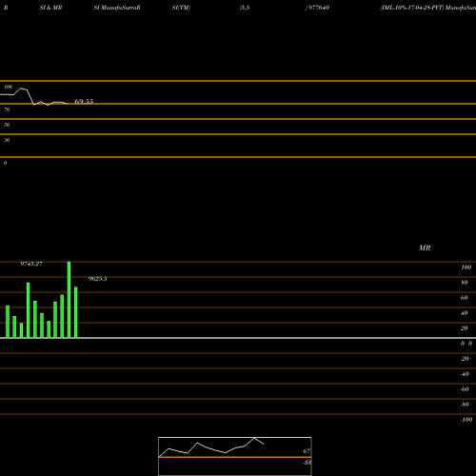476x476 pixels.
Task: Click the IML-10%-17-04-28-PVT title text
Action: click(x=411, y=8)
